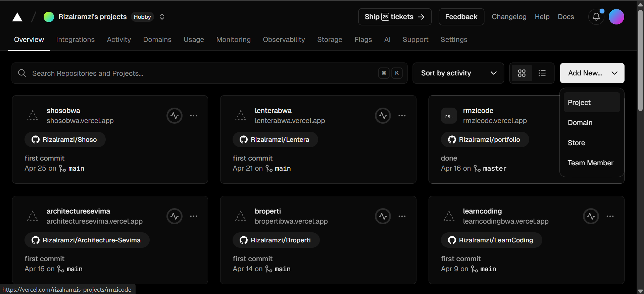The image size is (644, 294).
Task: Open the user profile avatar
Action: point(616,17)
